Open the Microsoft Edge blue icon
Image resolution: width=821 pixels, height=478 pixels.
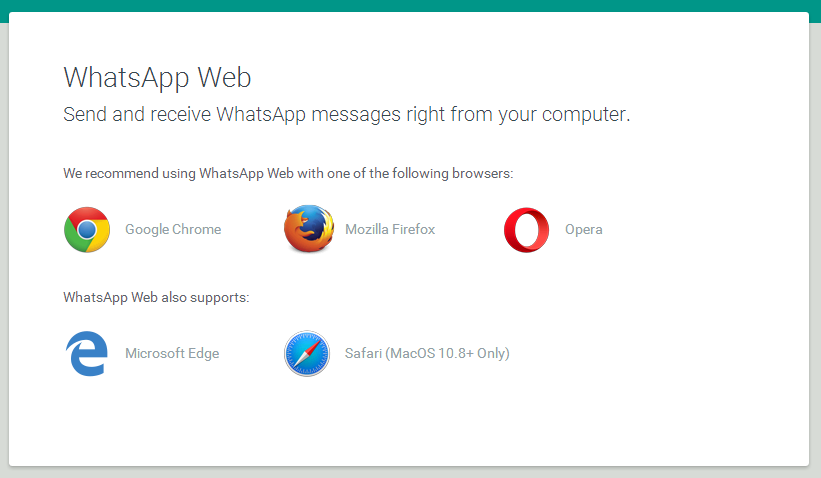click(86, 353)
